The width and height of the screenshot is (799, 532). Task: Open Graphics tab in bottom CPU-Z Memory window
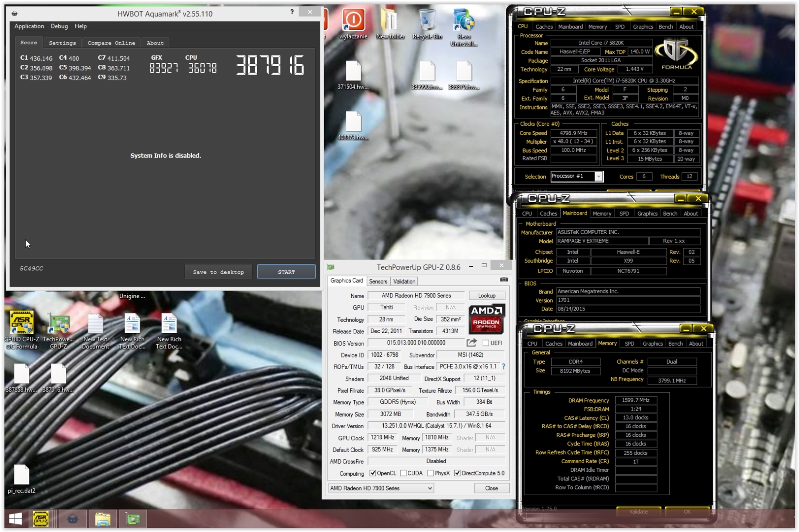[653, 343]
